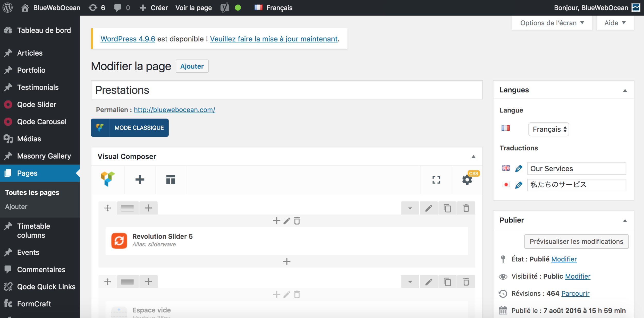The height and width of the screenshot is (318, 644).
Task: Open Français language dropdown
Action: [549, 129]
